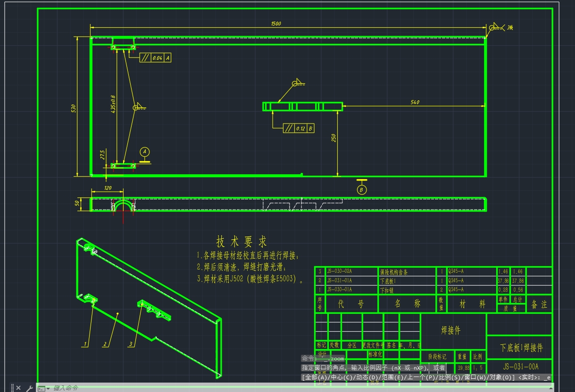Select the 签名 cell
The width and height of the screenshot is (575, 392).
[392, 345]
